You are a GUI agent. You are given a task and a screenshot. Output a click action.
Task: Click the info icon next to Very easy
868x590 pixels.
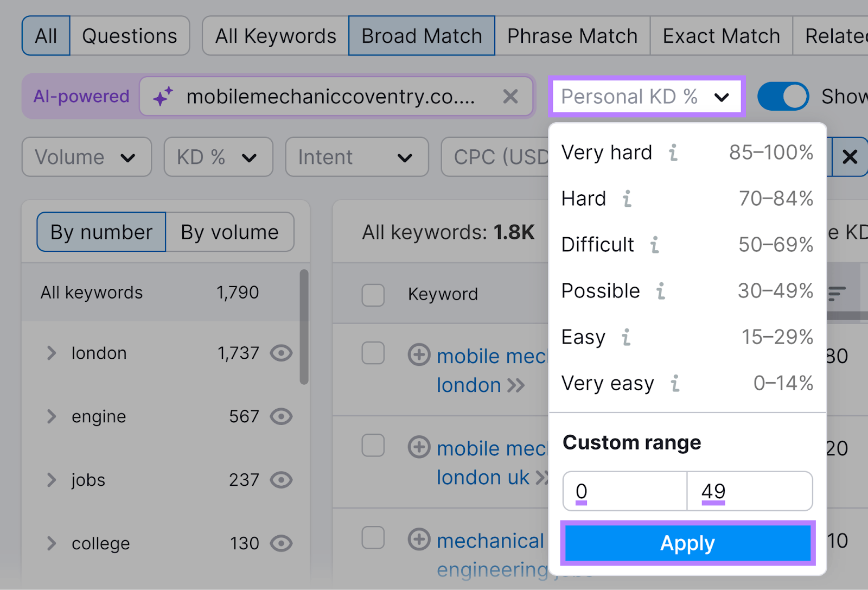675,384
